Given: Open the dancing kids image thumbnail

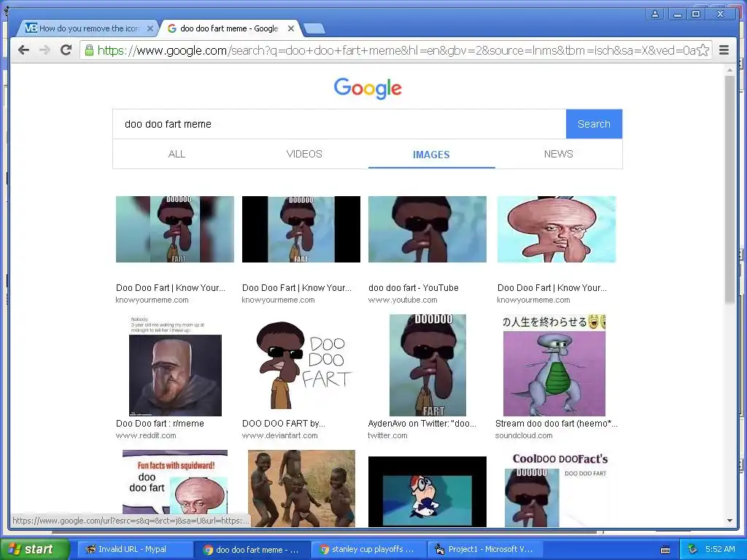Looking at the screenshot, I should coord(301,489).
